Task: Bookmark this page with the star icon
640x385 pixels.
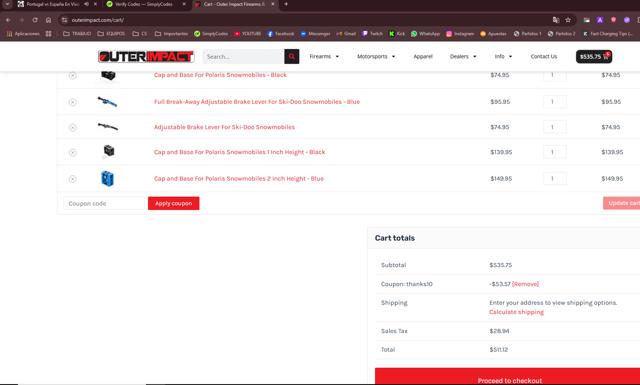Action: pyautogui.click(x=568, y=20)
